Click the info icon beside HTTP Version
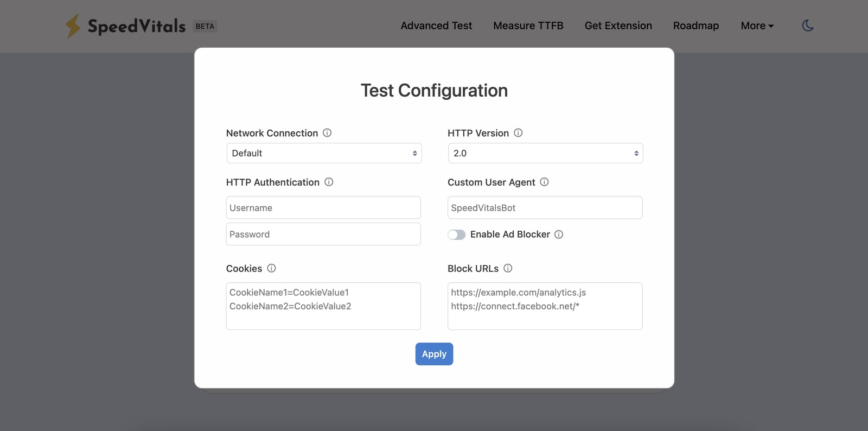Image resolution: width=868 pixels, height=431 pixels. [x=518, y=133]
